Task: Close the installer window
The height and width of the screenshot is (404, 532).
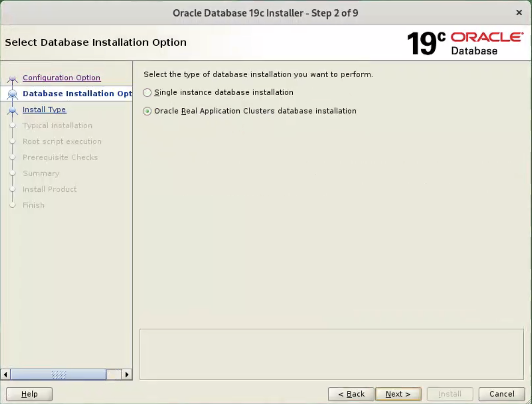Action: (519, 12)
